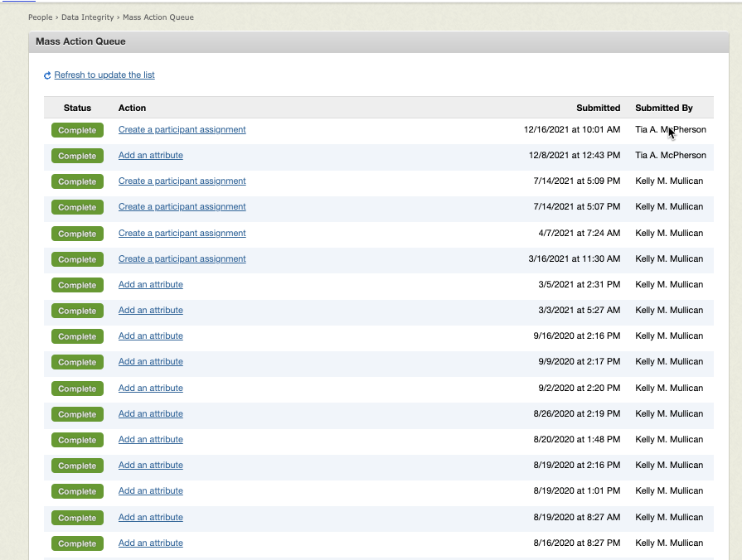Click date '8/16/2020 at 8:27 PM'
Image resolution: width=742 pixels, height=560 pixels.
pyautogui.click(x=577, y=543)
